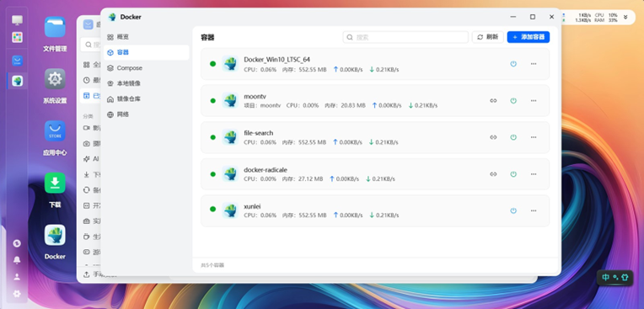Open the Docker desktop shortcut icon
The width and height of the screenshot is (644, 309).
pyautogui.click(x=55, y=235)
